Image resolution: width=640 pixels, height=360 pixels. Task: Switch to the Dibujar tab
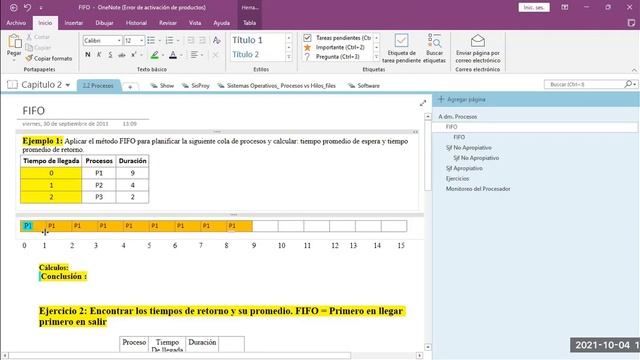pyautogui.click(x=104, y=23)
